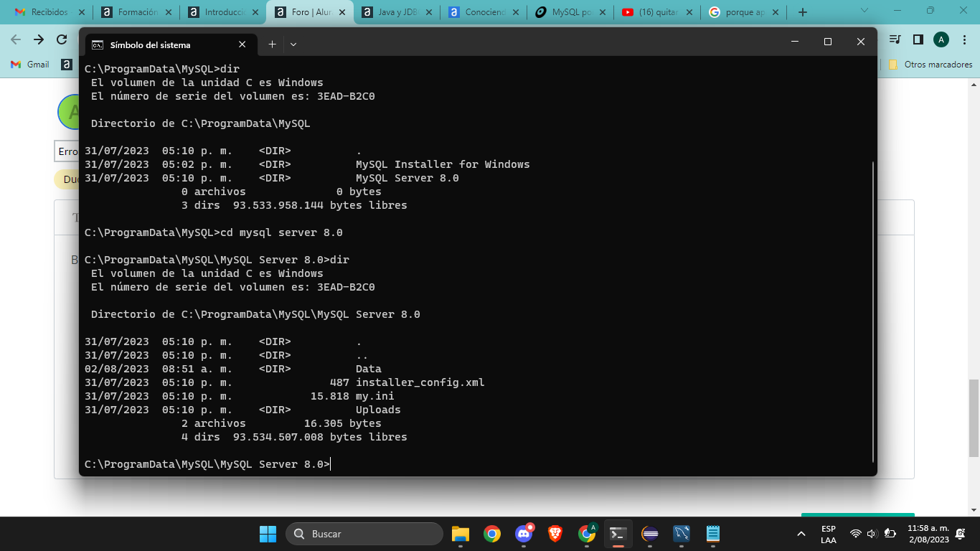Open Otros marcadores bookmarks folder
This screenshot has height=551, width=980.
tap(930, 65)
